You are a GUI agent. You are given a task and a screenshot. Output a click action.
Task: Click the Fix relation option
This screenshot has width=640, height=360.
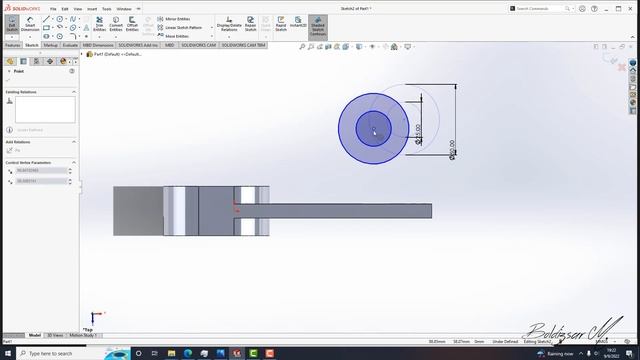13,151
